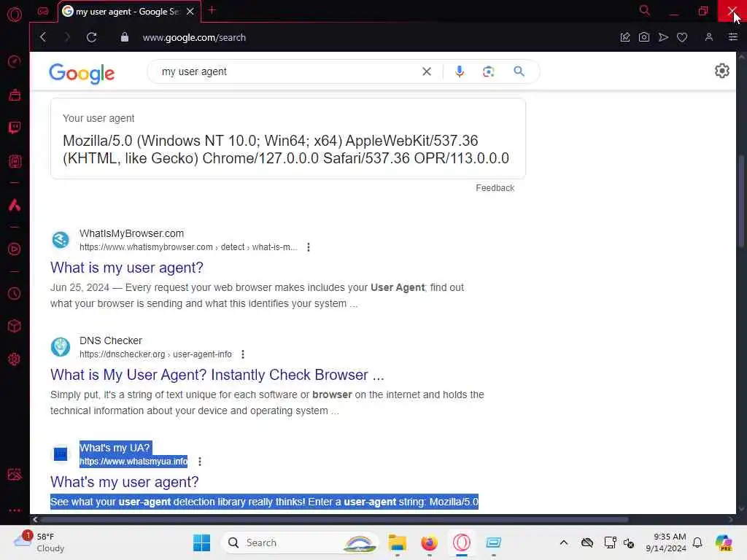747x560 pixels.
Task: Submit Google search magnifier button
Action: click(x=519, y=71)
